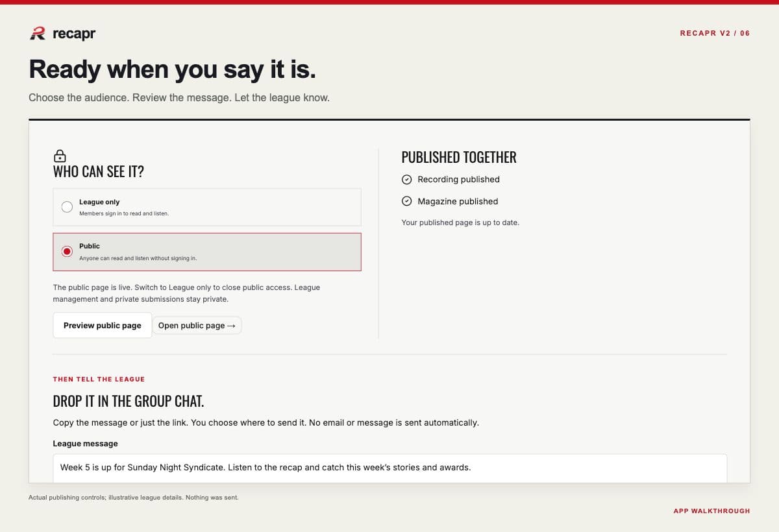Click 'The public page is live' notice text
This screenshot has width=779, height=532.
click(186, 293)
